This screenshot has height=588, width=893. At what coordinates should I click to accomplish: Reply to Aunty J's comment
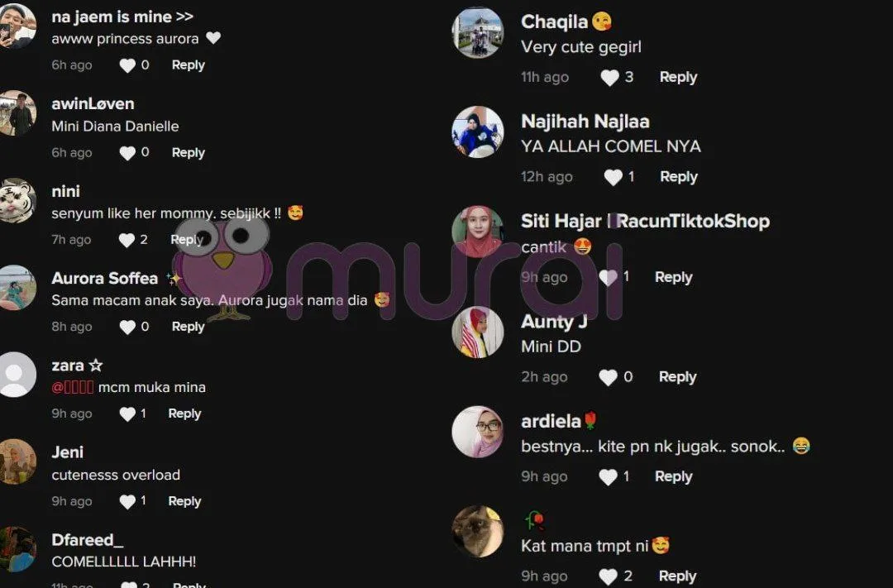677,376
